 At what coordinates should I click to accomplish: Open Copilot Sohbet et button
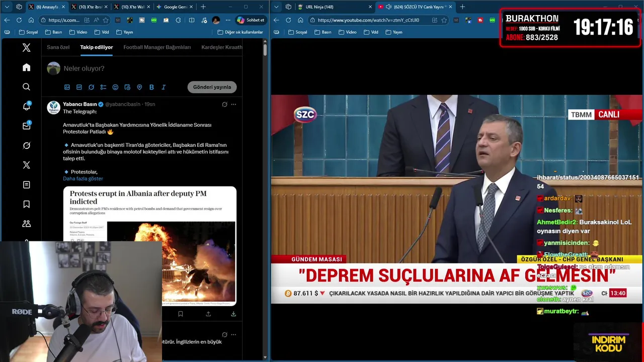point(251,20)
